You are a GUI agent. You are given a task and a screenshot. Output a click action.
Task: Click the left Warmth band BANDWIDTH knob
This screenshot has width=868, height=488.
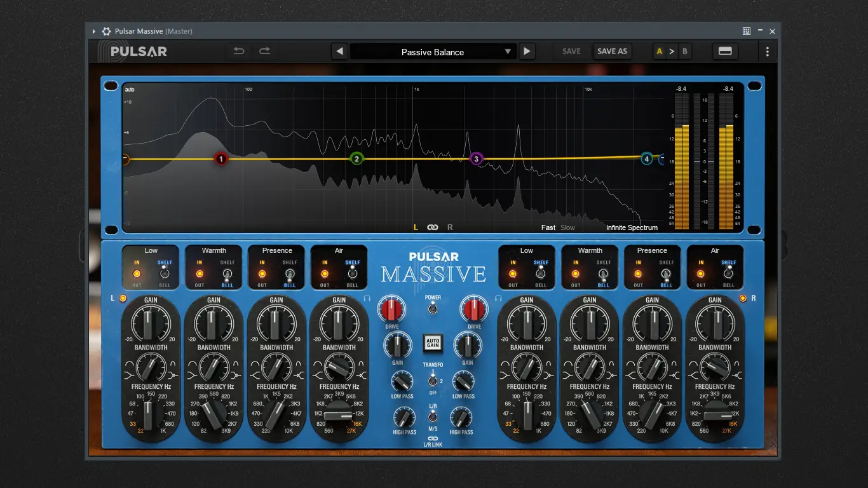click(x=214, y=367)
